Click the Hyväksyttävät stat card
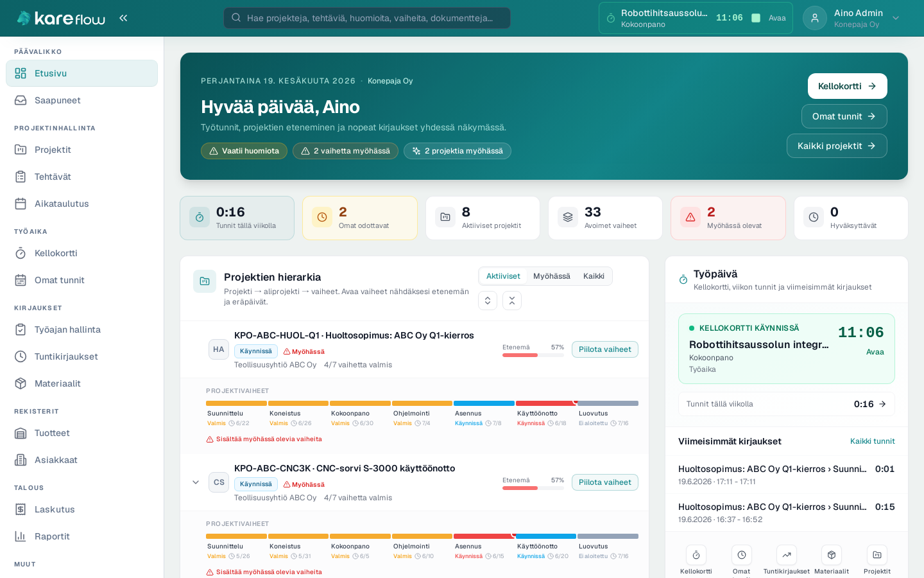Image resolution: width=924 pixels, height=578 pixels. (851, 218)
